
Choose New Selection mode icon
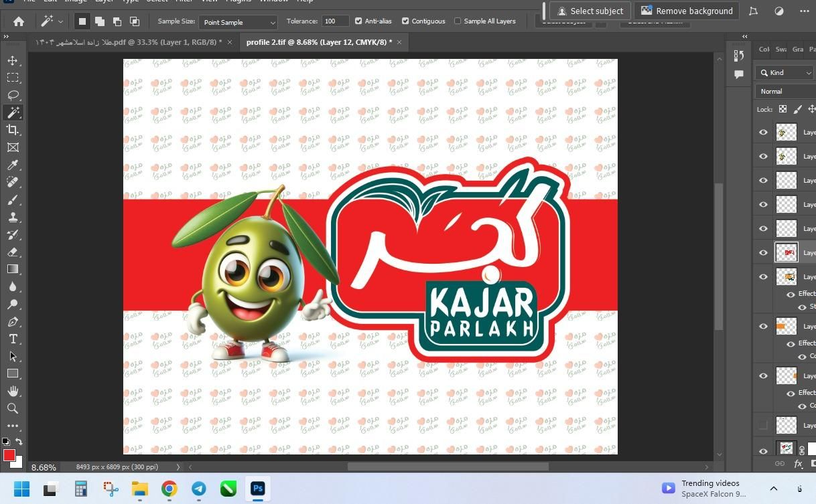click(x=82, y=21)
